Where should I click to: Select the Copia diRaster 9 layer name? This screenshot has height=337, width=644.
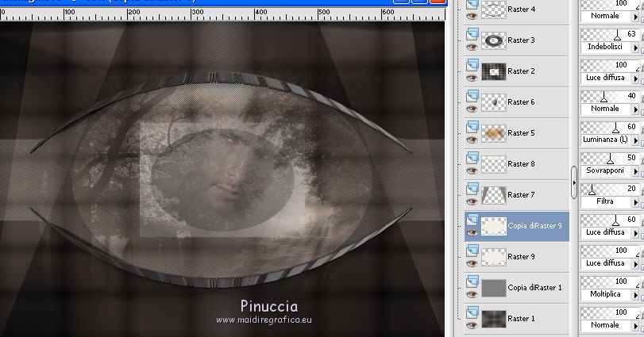[x=534, y=226]
